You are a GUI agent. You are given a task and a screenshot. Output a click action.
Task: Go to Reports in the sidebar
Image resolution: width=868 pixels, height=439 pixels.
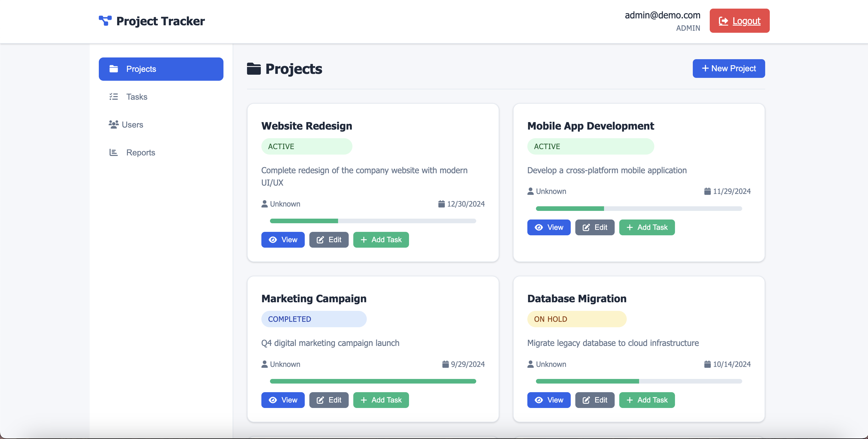(140, 152)
